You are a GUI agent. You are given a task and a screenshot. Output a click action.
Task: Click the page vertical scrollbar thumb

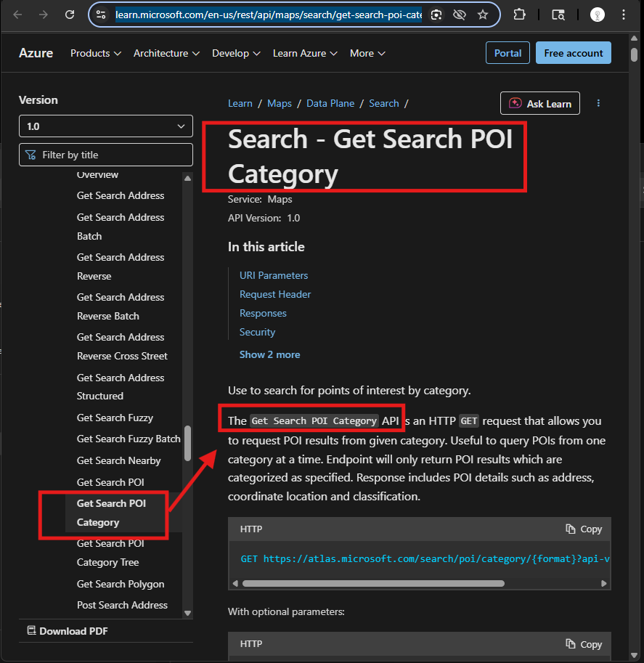click(x=634, y=55)
